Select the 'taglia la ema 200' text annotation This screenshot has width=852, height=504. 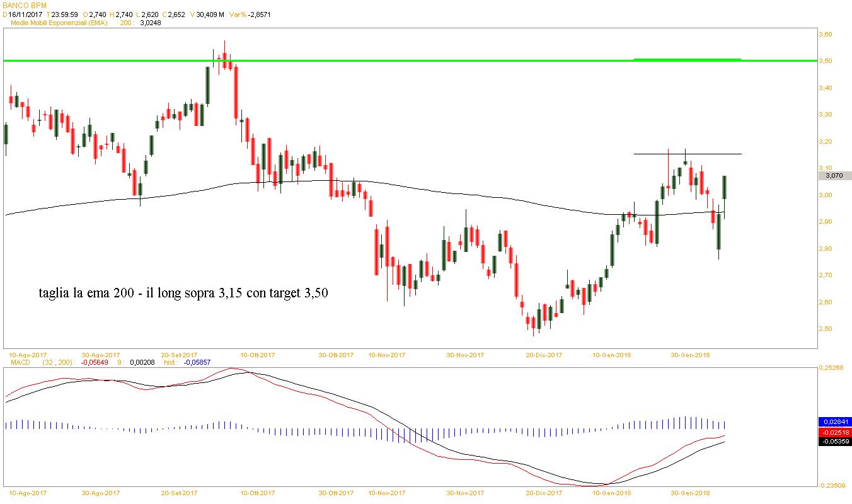(183, 293)
